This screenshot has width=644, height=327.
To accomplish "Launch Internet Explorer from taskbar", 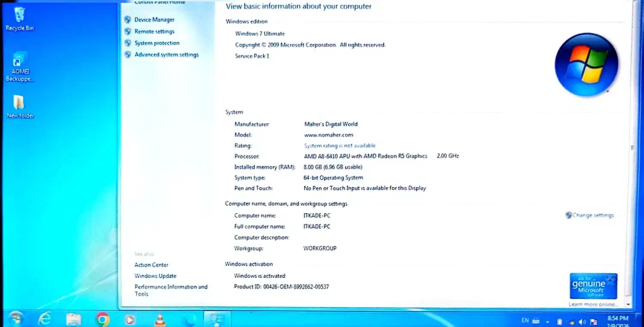I will coord(44,319).
